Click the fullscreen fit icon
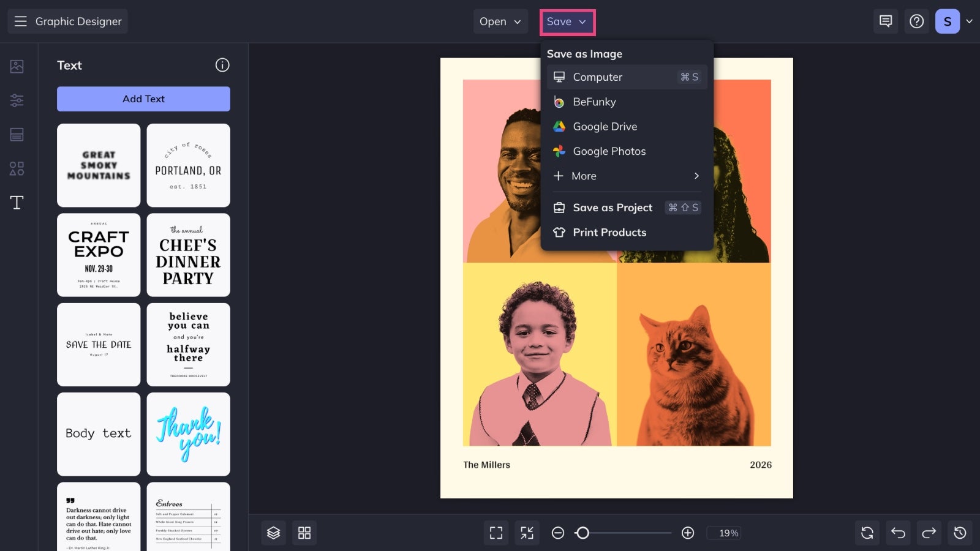Viewport: 980px width, 551px height. pyautogui.click(x=496, y=533)
